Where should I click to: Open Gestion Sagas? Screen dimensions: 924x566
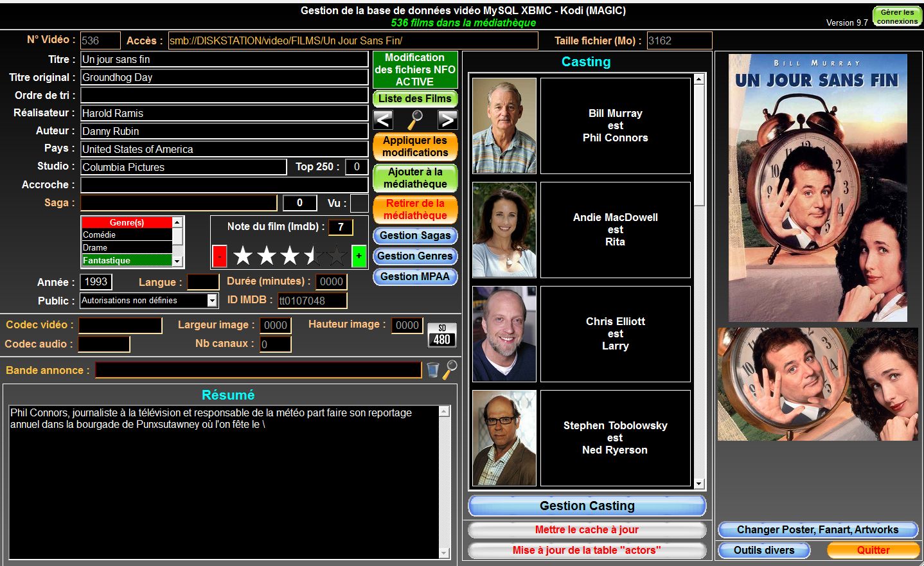tap(415, 235)
